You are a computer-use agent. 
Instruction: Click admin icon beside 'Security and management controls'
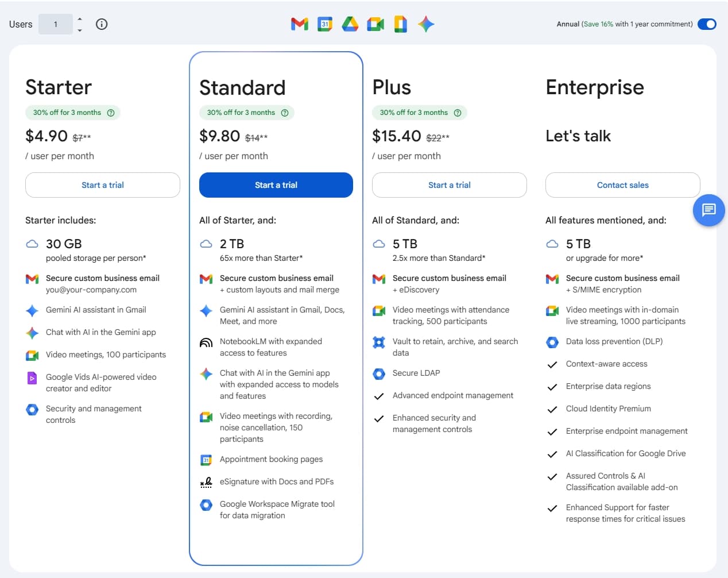pos(32,410)
